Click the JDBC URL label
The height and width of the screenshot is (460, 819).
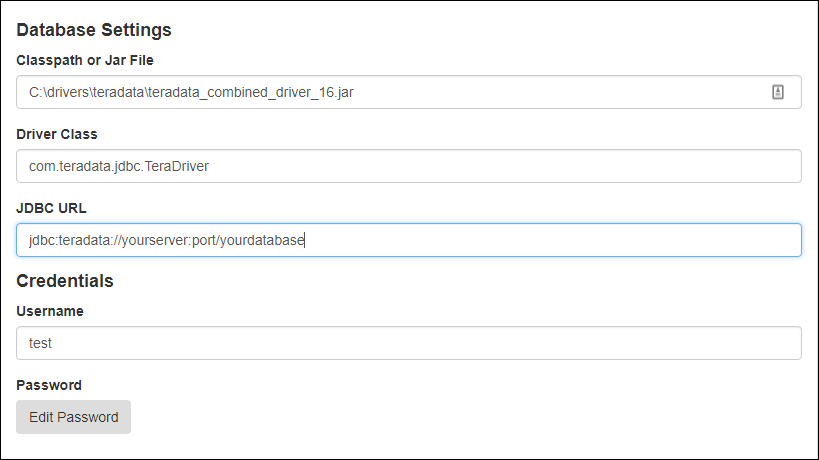tap(51, 208)
